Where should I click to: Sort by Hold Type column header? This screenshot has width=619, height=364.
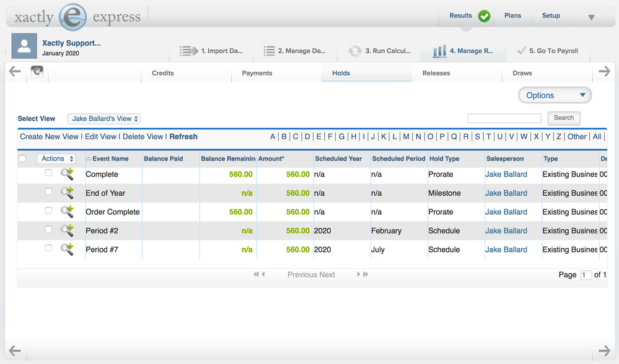444,158
